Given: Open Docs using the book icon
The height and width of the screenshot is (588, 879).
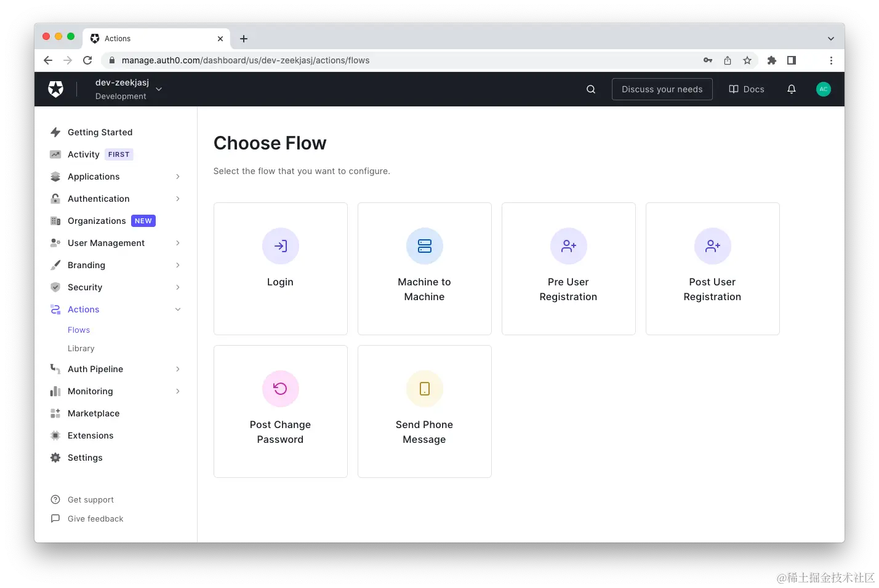Looking at the screenshot, I should (745, 89).
